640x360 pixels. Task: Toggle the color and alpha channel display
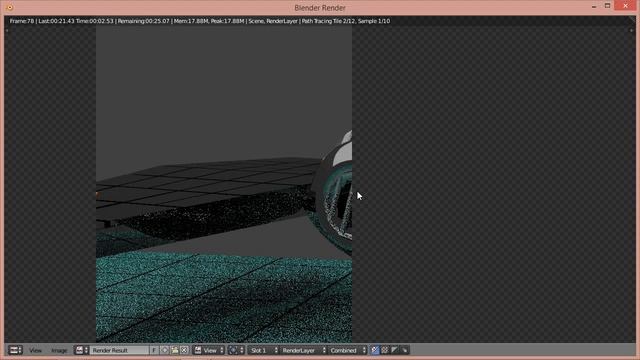tap(375, 350)
